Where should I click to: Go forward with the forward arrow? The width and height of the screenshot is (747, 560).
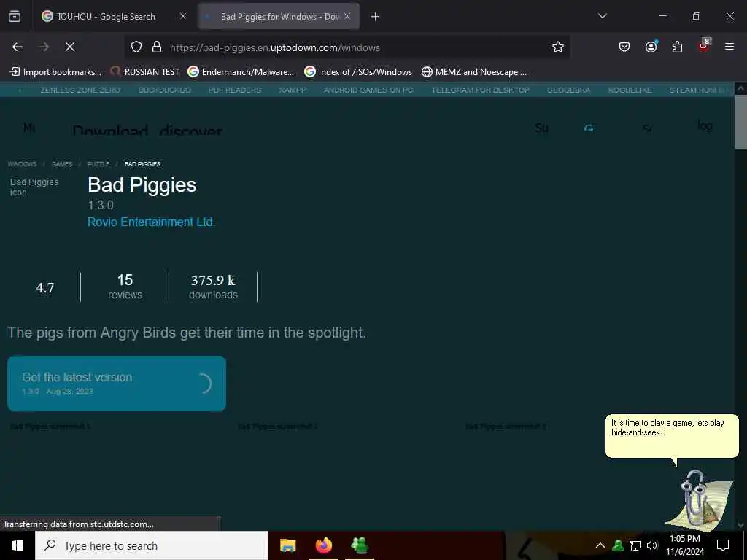[x=44, y=47]
